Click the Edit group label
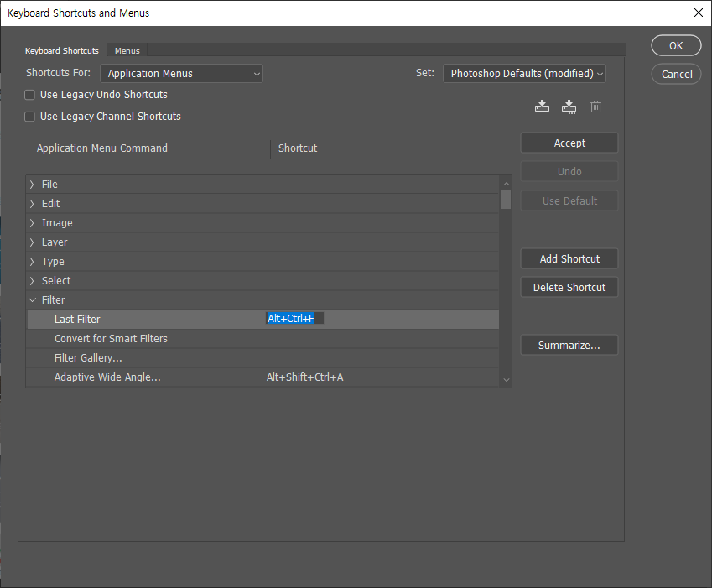Image resolution: width=712 pixels, height=588 pixels. coord(51,204)
